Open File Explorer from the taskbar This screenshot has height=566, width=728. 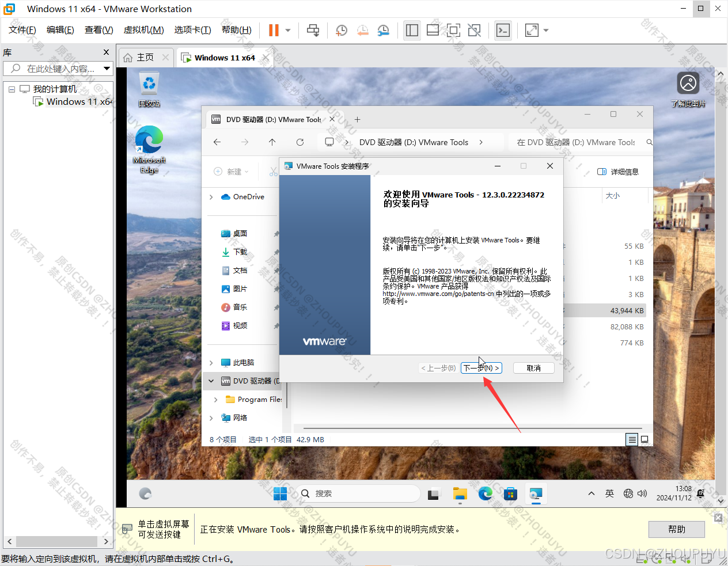coord(460,493)
